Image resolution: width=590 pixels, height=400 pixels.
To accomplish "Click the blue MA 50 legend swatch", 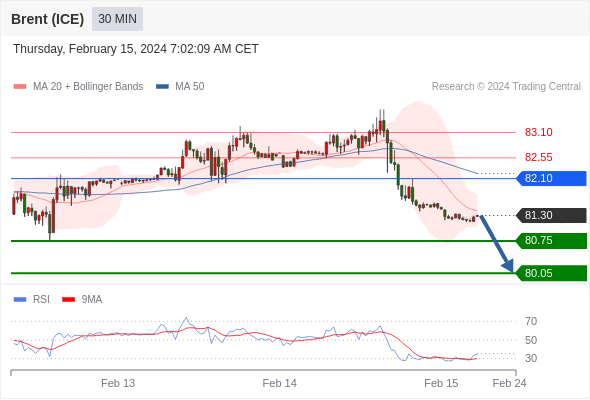I will (162, 87).
